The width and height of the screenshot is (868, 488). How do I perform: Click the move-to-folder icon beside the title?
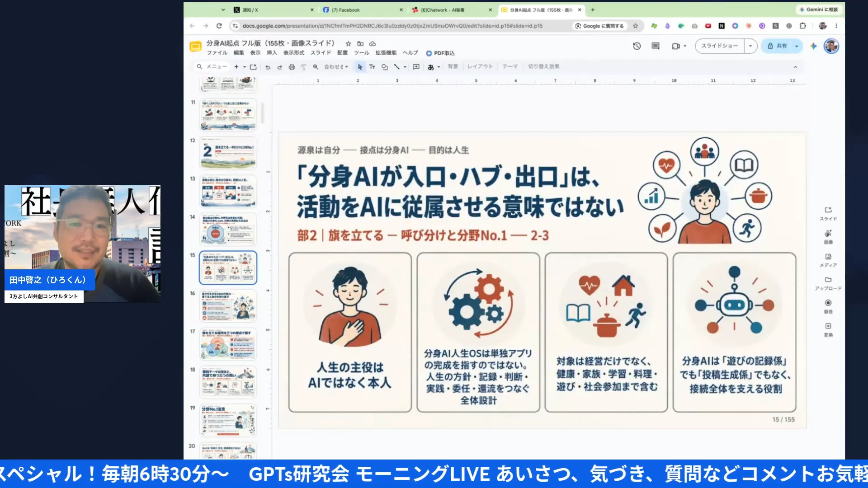[360, 44]
